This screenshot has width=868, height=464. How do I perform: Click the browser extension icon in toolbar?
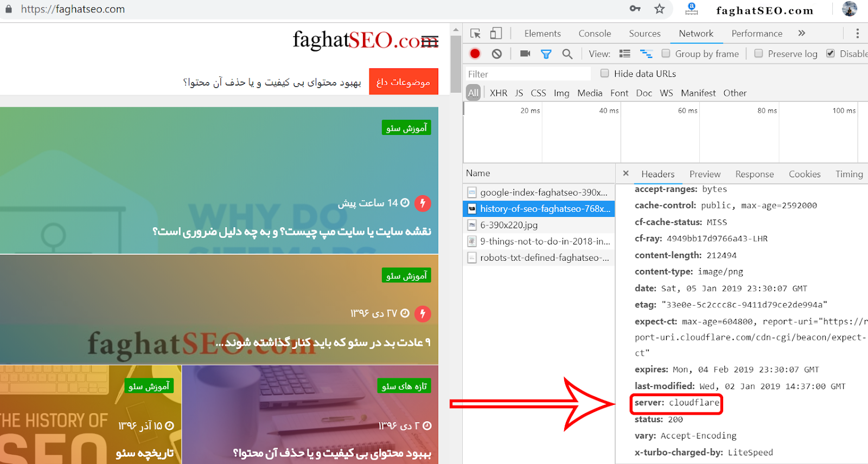pyautogui.click(x=692, y=9)
